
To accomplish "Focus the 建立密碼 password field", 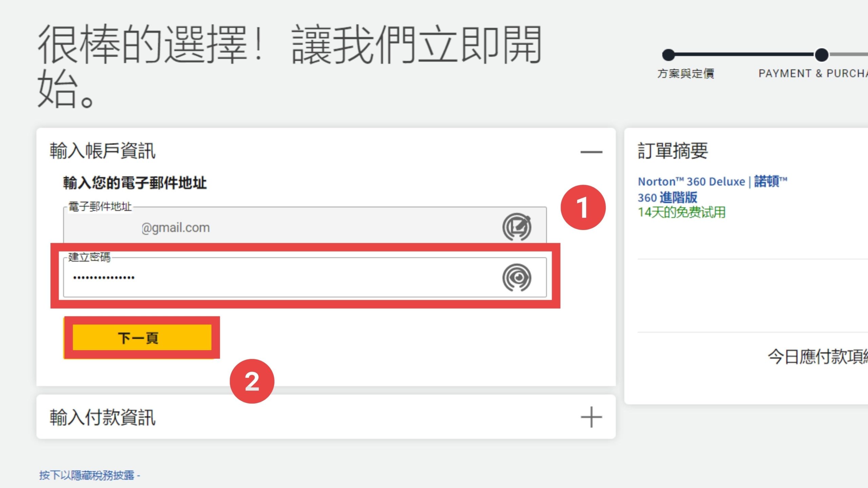I will (305, 278).
